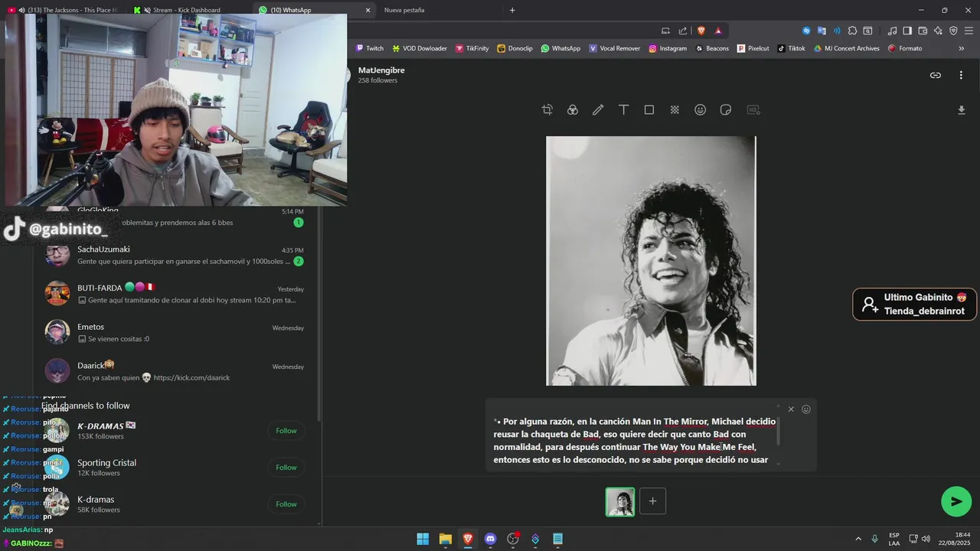
Task: Show hidden system tray icons
Action: tap(858, 539)
